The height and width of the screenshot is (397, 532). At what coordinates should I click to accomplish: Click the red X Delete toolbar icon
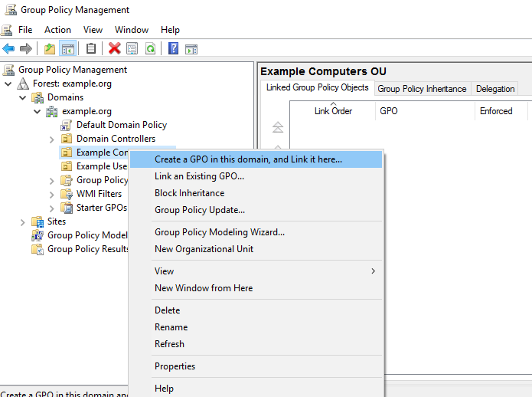click(x=115, y=48)
